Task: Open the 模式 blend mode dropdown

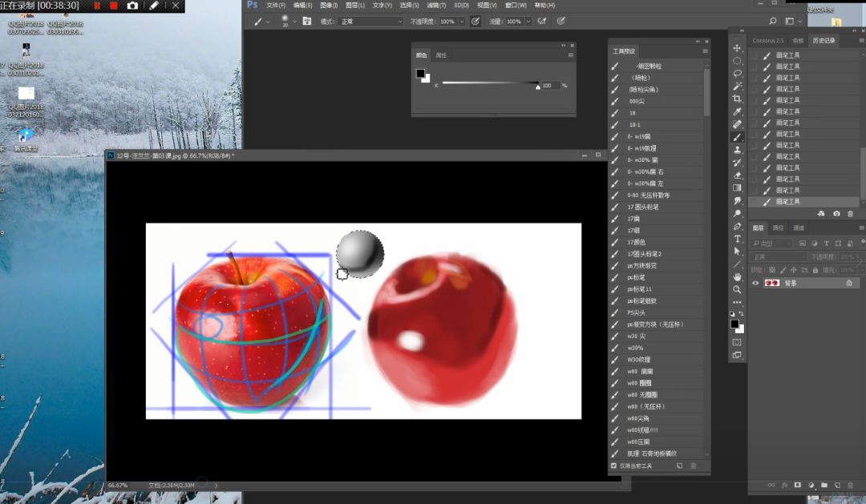Action: (370, 22)
